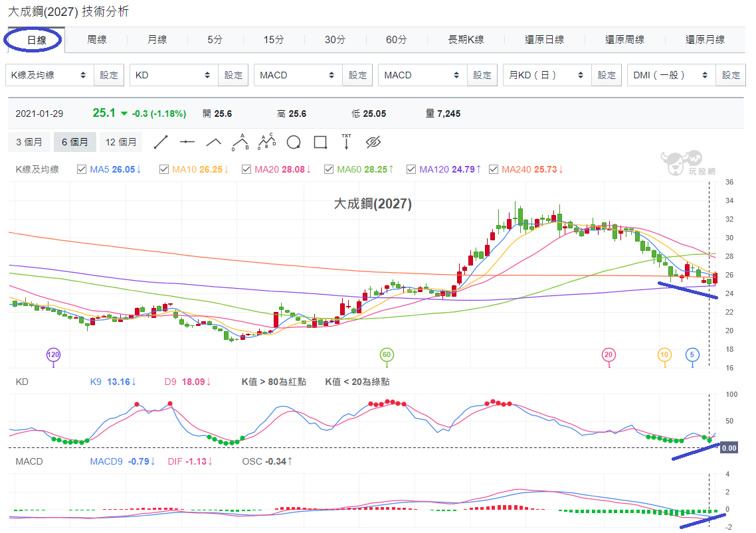
Task: Click the blue MA5 marker circle
Action: point(692,354)
